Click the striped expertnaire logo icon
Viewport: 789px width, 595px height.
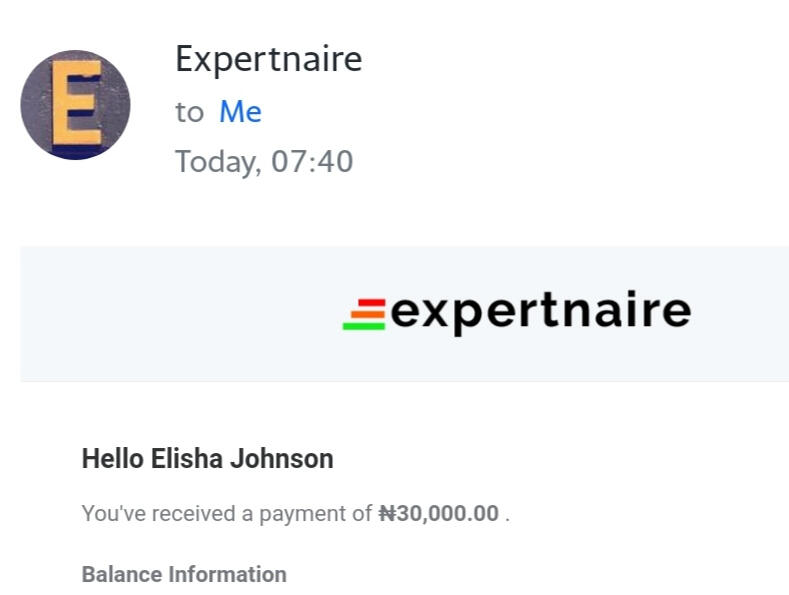pos(365,314)
